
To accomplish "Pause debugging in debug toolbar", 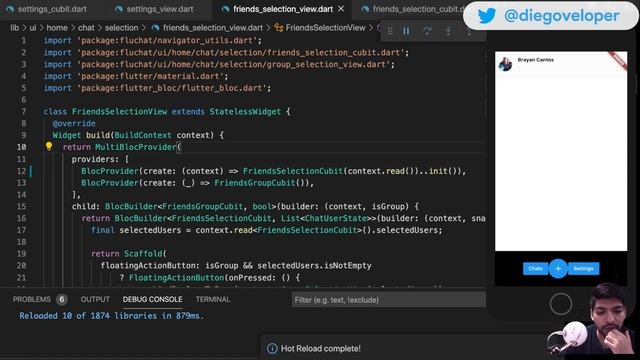I will click(406, 31).
